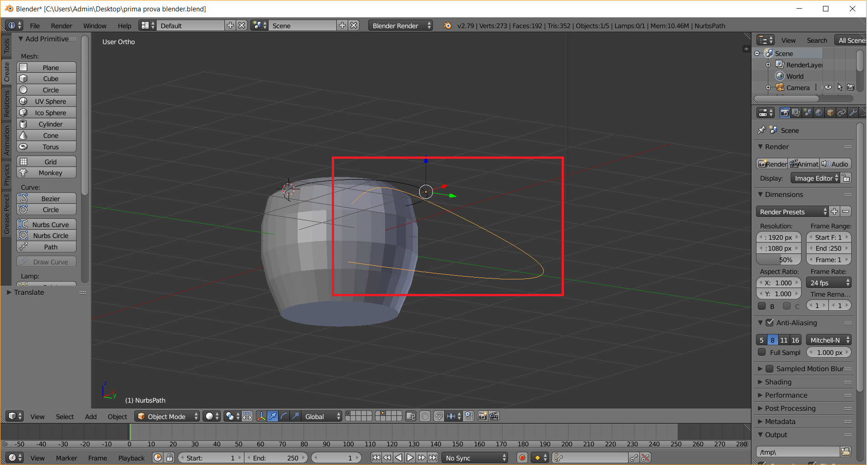Screen dimensions: 868x465
Task: Click the output path /tmp\ field
Action: pyautogui.click(x=798, y=452)
